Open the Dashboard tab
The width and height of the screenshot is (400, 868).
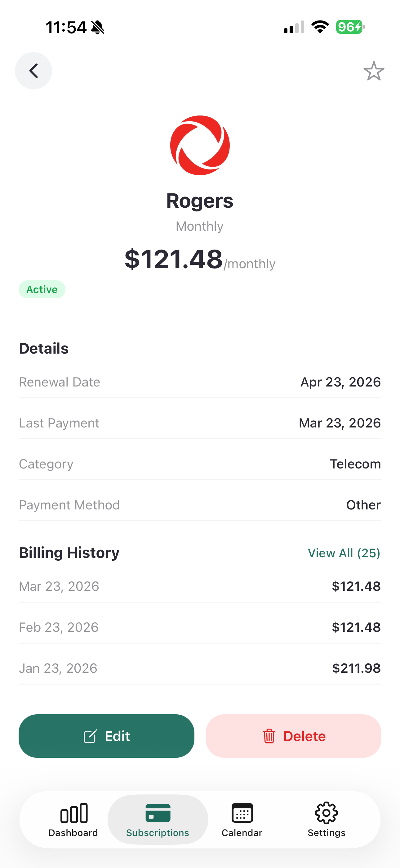tap(73, 820)
